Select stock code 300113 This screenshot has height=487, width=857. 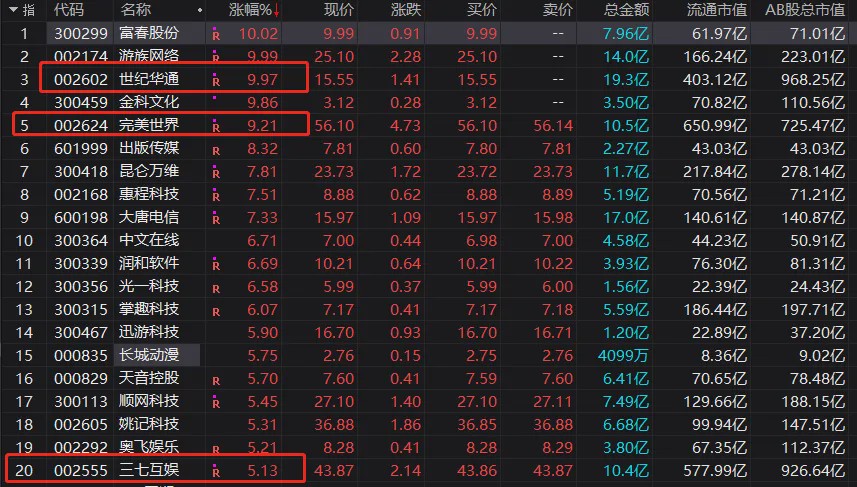pyautogui.click(x=81, y=401)
